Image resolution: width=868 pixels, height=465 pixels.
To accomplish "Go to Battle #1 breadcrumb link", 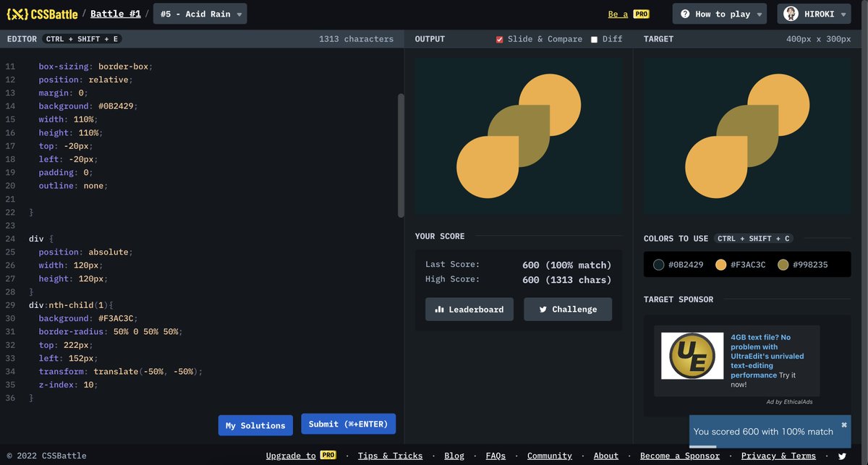I will [116, 14].
